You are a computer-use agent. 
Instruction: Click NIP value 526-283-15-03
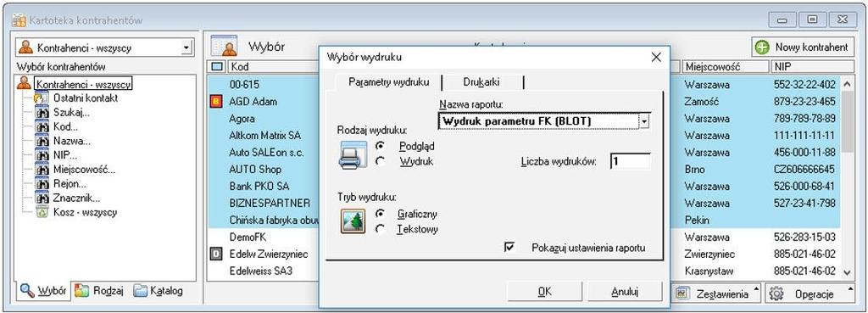pyautogui.click(x=804, y=238)
